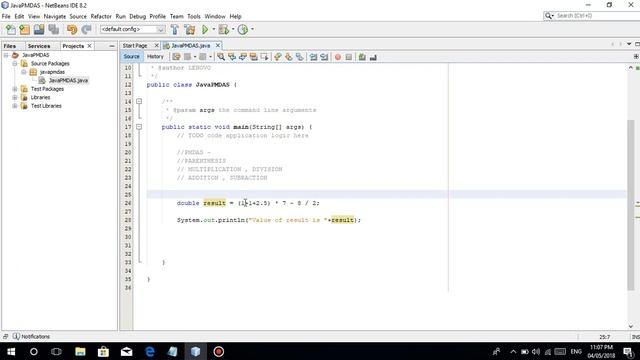
Task: Fold main method at line 17
Action: 139,127
